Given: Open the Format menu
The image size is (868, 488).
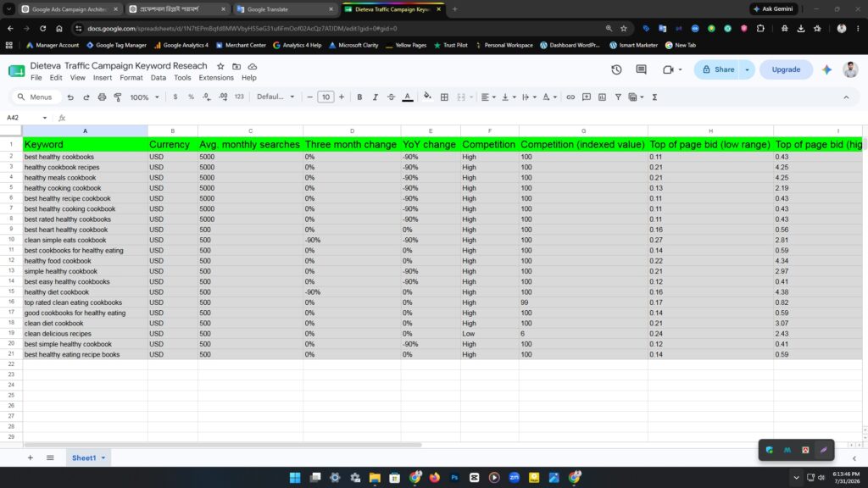Looking at the screenshot, I should click(131, 78).
